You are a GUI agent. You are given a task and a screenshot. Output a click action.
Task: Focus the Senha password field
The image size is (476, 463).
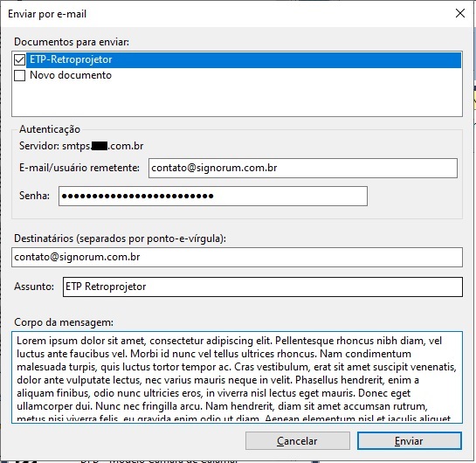click(x=213, y=197)
